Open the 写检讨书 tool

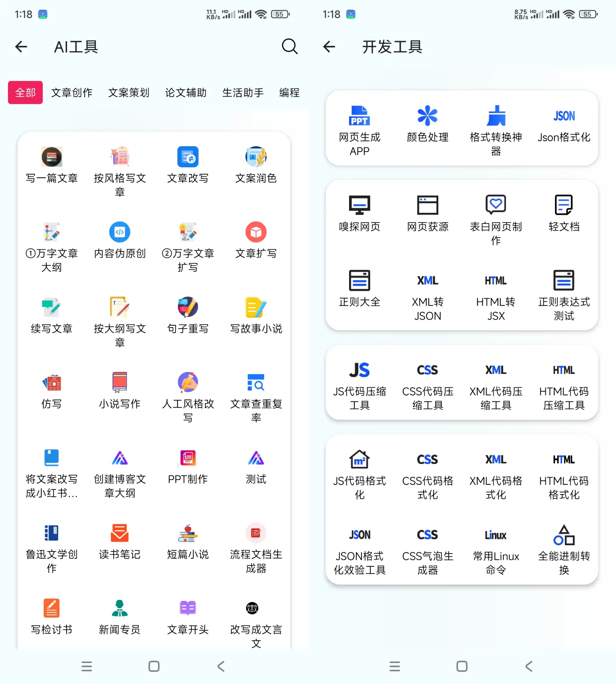tap(51, 617)
